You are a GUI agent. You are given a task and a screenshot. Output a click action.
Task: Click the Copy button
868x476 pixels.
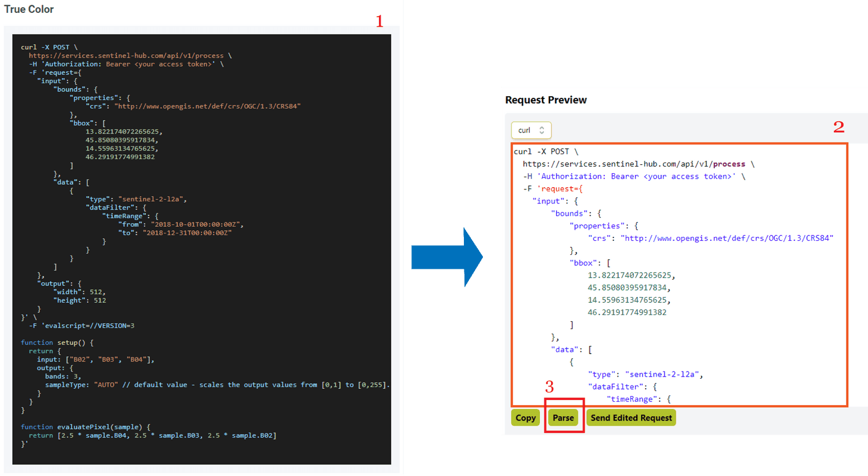coord(525,418)
